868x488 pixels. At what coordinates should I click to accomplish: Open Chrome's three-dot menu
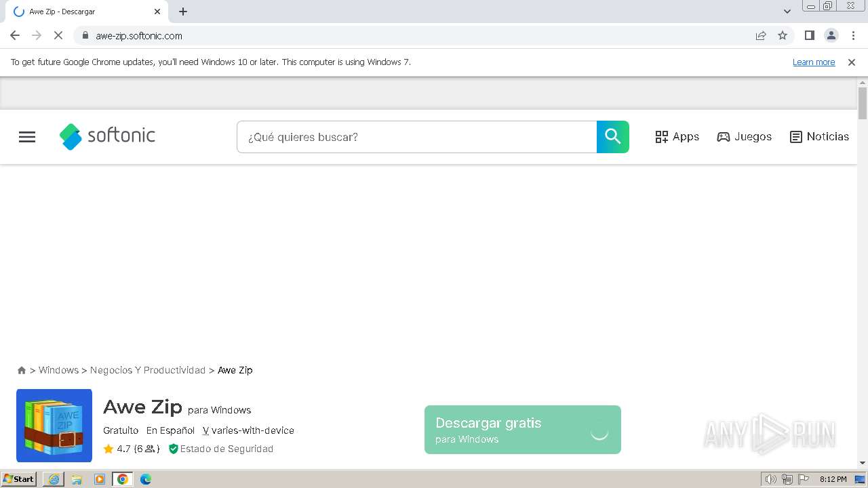point(853,35)
